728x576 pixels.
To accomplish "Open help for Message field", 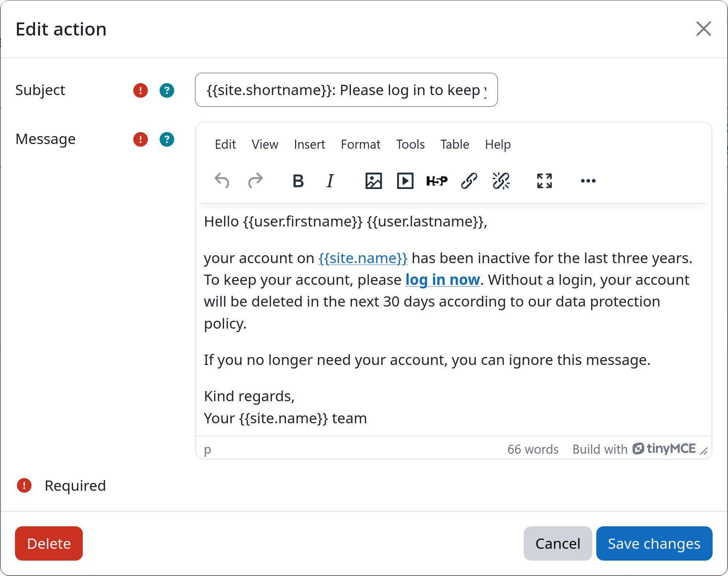I will click(x=167, y=139).
